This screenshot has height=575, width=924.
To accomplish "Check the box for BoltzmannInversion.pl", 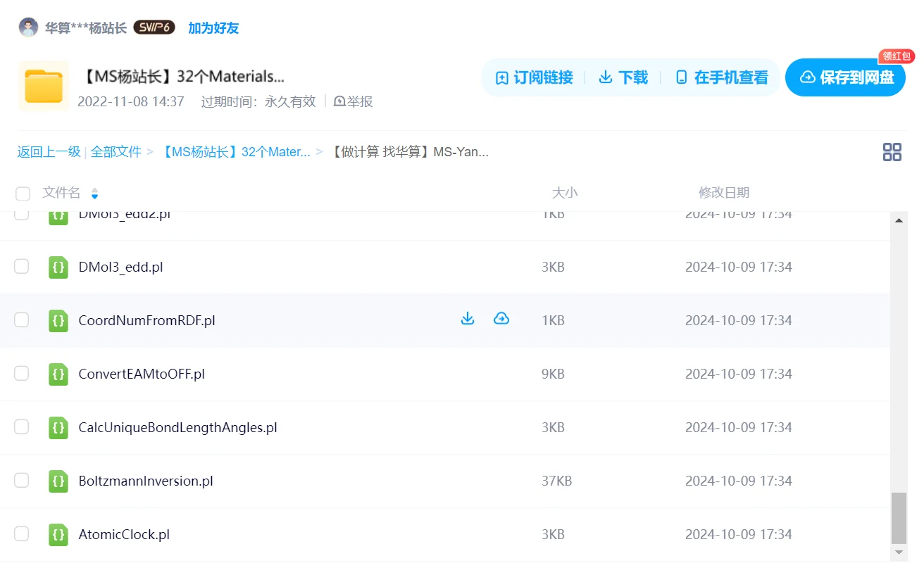I will pyautogui.click(x=21, y=480).
